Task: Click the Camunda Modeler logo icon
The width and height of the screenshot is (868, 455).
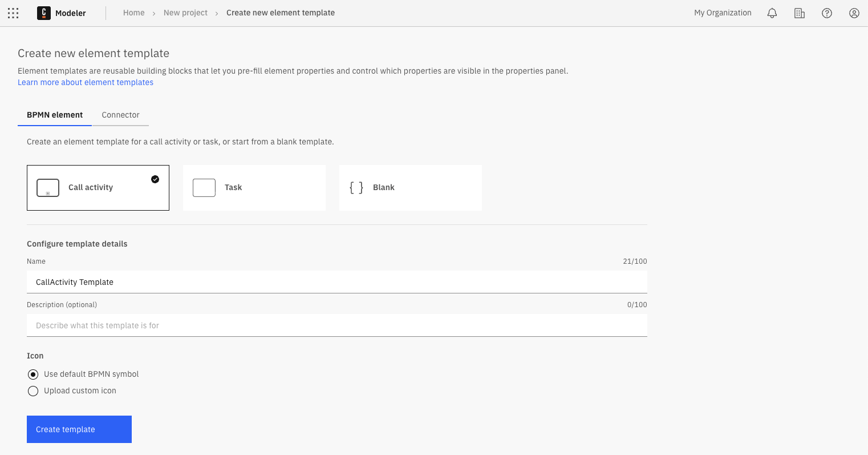Action: pyautogui.click(x=44, y=13)
